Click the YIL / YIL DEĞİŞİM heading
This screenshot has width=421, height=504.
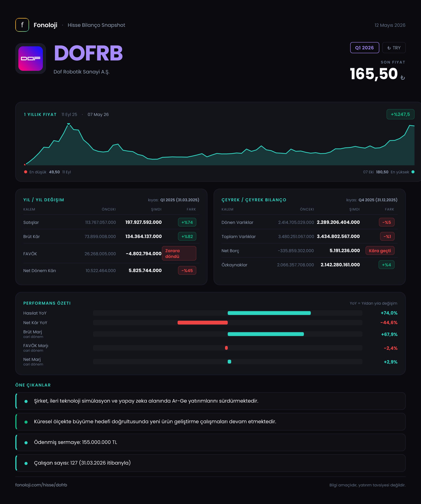coord(44,200)
